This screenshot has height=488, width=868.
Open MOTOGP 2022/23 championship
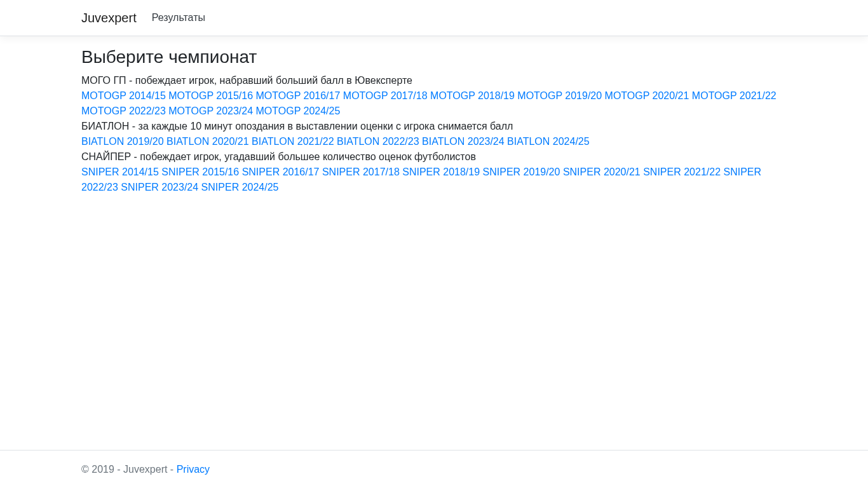pyautogui.click(x=123, y=111)
